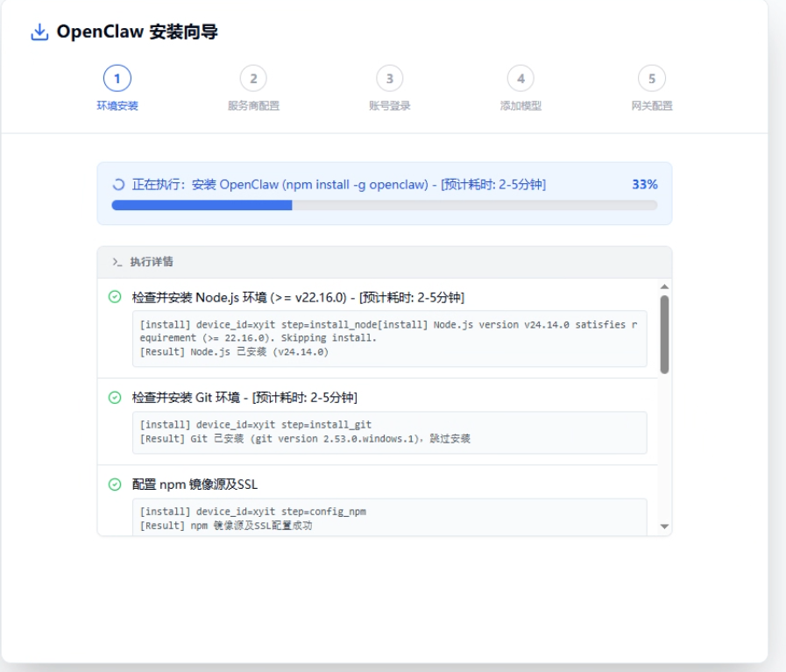
Task: Click the step 2 circle for 服务商配置
Action: 254,79
